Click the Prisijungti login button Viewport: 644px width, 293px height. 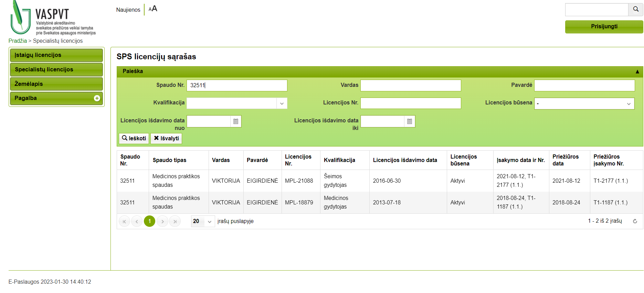pyautogui.click(x=604, y=27)
